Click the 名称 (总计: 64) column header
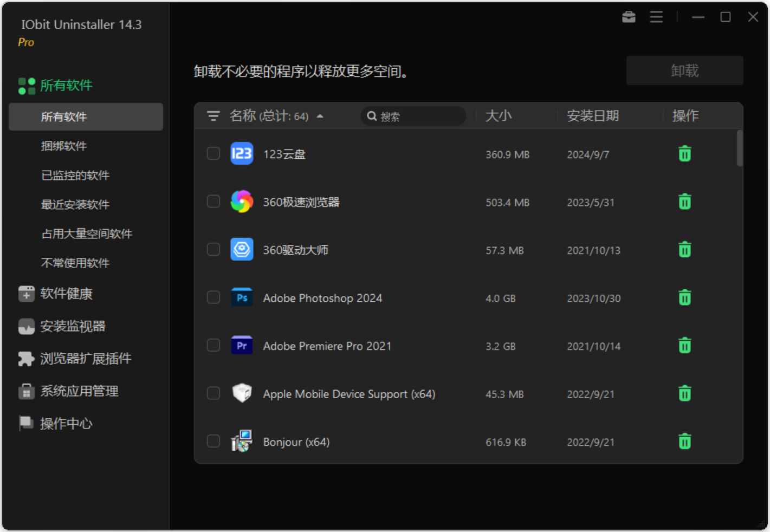The width and height of the screenshot is (770, 532). (269, 116)
